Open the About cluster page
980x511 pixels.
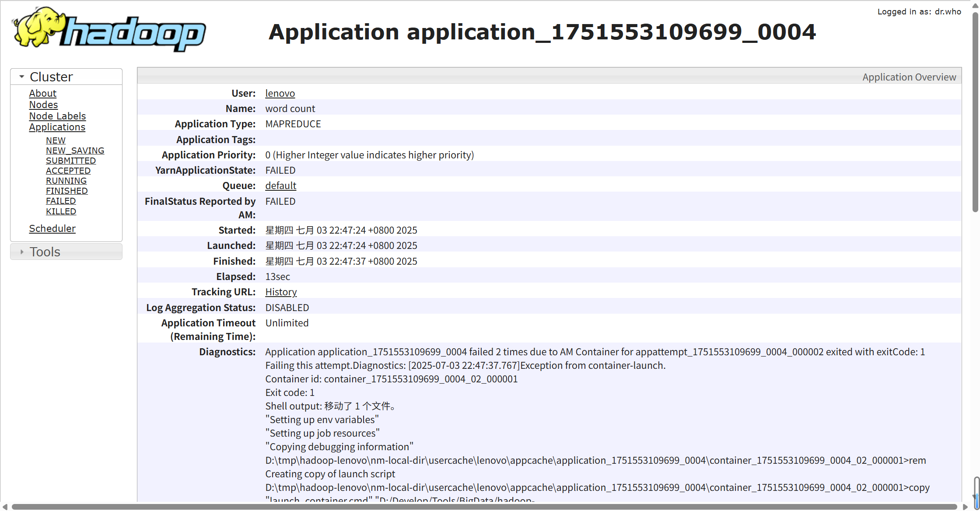click(42, 93)
